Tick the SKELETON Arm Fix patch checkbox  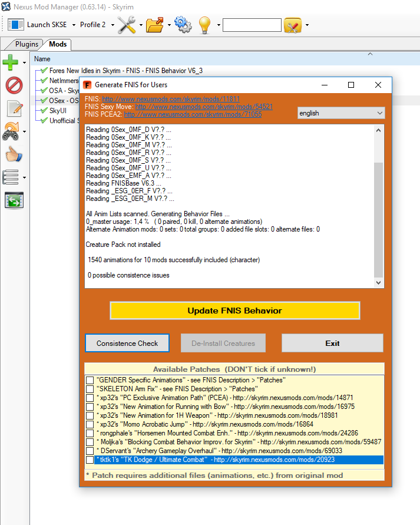tap(90, 389)
